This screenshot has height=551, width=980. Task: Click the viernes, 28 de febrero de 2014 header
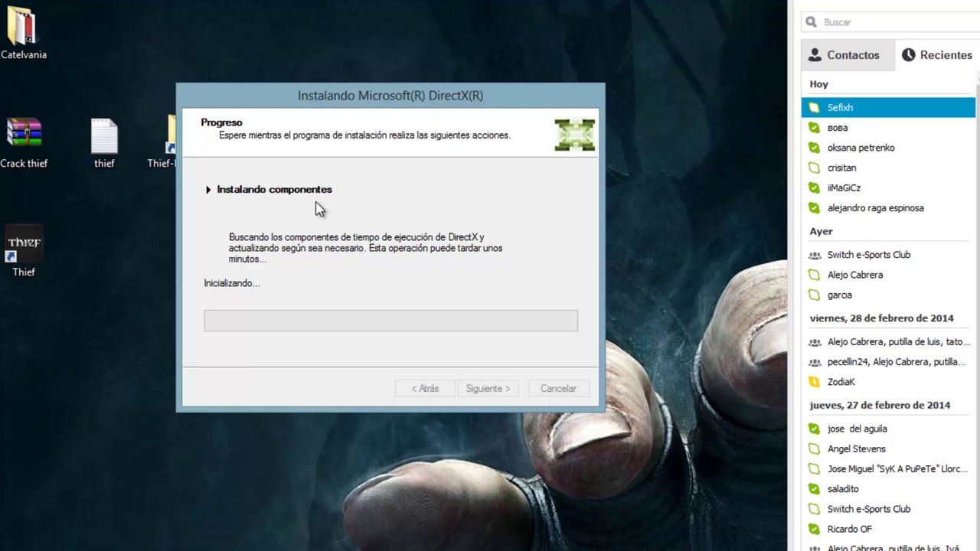(x=881, y=318)
